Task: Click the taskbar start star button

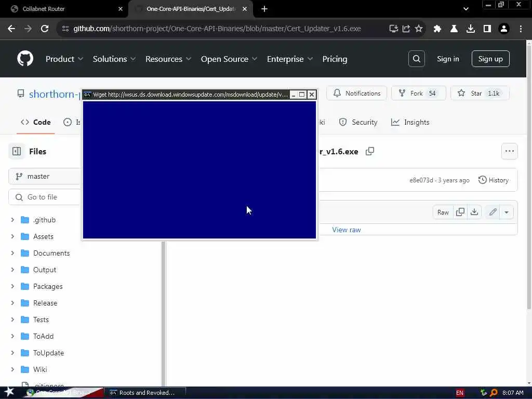Action: click(9, 392)
